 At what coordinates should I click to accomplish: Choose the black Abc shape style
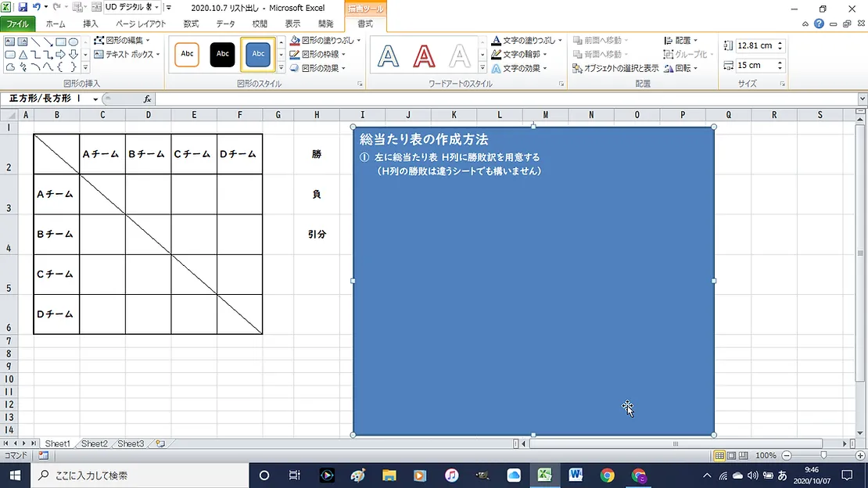click(x=223, y=54)
